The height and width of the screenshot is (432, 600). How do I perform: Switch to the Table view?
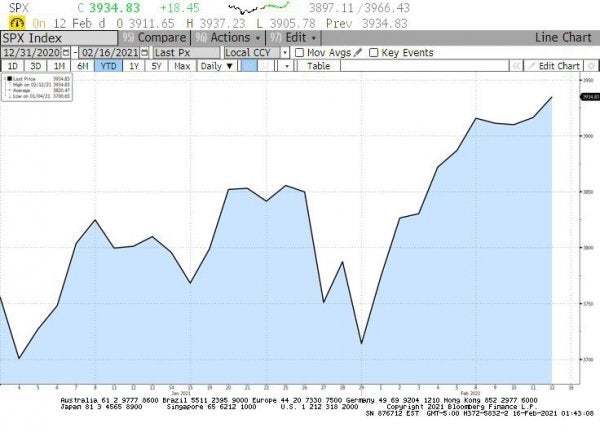pos(318,66)
